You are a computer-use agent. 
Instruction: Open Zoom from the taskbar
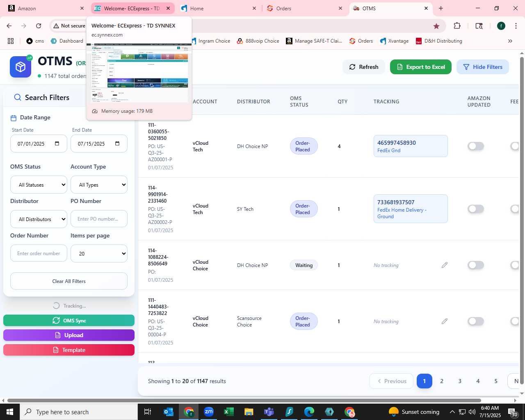[209, 412]
